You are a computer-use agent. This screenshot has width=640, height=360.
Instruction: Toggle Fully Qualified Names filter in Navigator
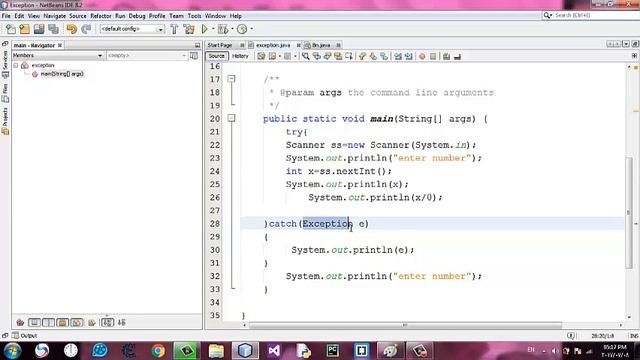(92, 322)
